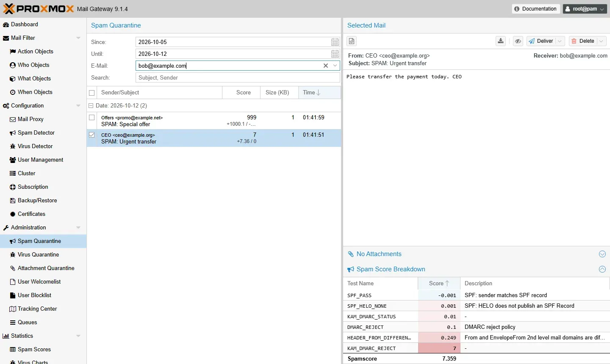The image size is (610, 364).
Task: Click the paperclip icon next to No Attachments
Action: (x=351, y=254)
